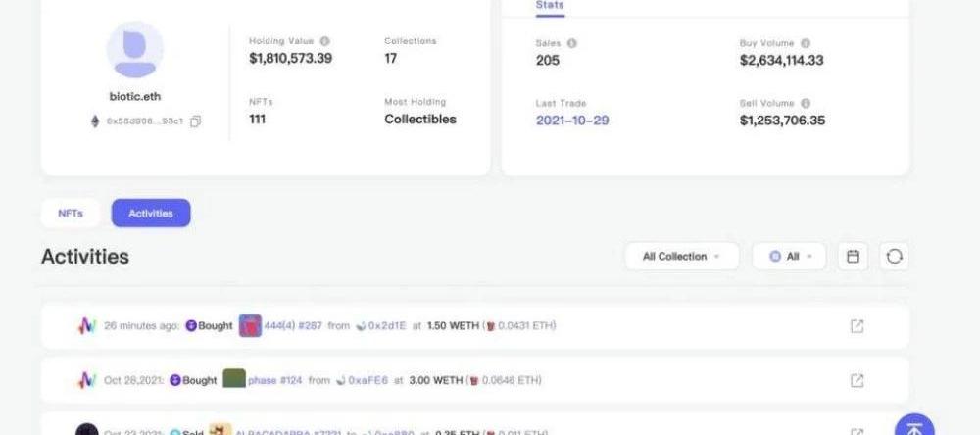Screen dimensions: 980x435
Task: Expand the All Collection dropdown
Action: tap(681, 257)
